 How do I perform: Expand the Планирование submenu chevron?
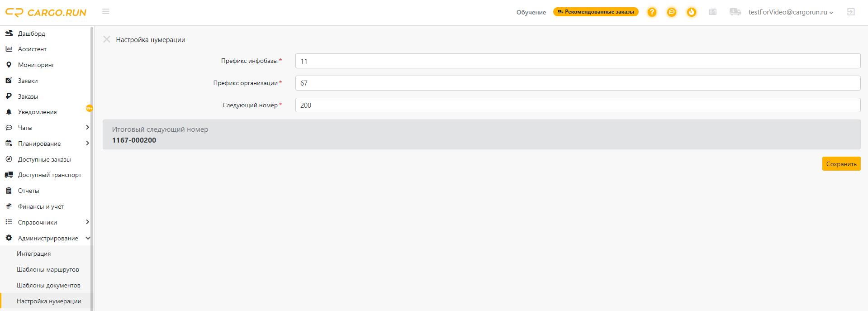[87, 143]
